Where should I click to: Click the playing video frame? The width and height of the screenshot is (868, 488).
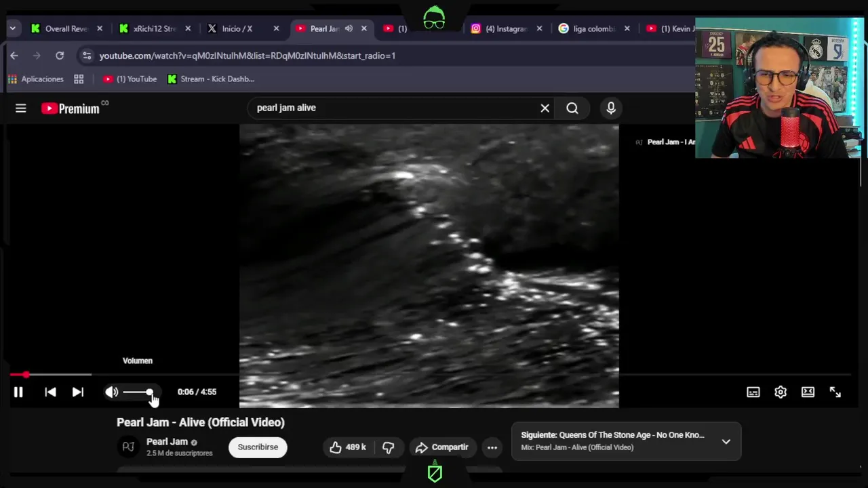click(x=429, y=266)
